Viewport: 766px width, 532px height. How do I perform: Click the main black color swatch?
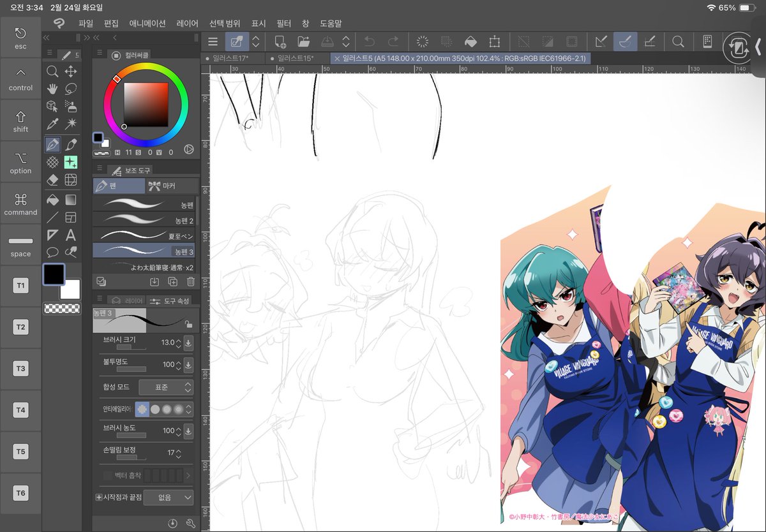tap(54, 274)
